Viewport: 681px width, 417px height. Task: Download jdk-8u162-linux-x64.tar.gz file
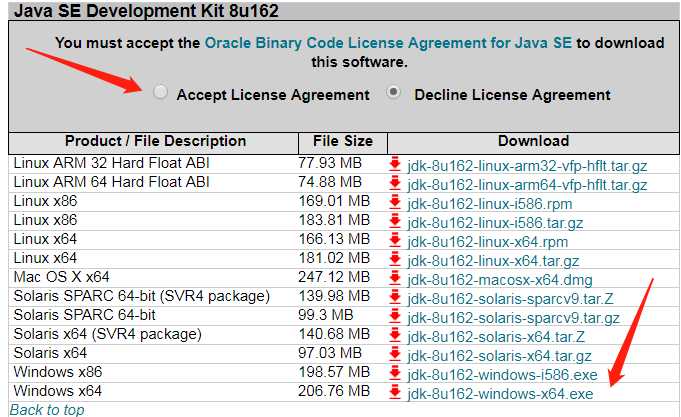493,261
